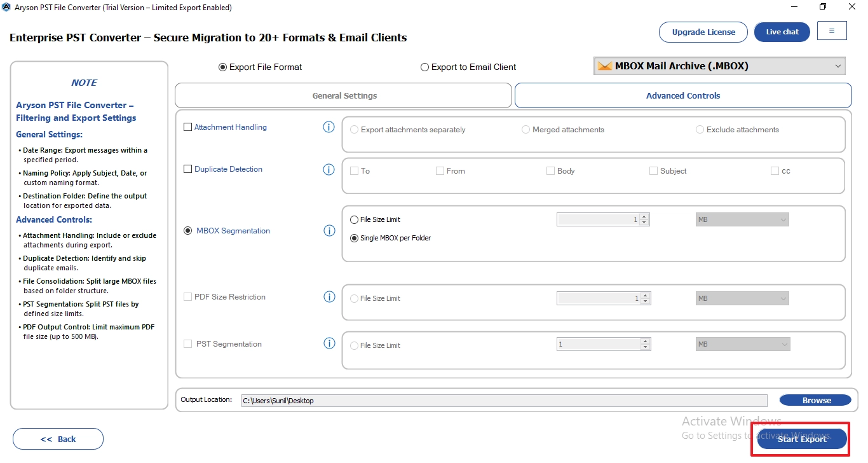Click the Aryson app logo in title bar

7,7
